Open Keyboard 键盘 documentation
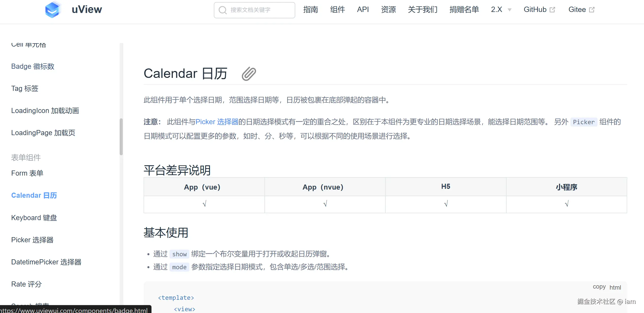The image size is (644, 313). pyautogui.click(x=34, y=218)
